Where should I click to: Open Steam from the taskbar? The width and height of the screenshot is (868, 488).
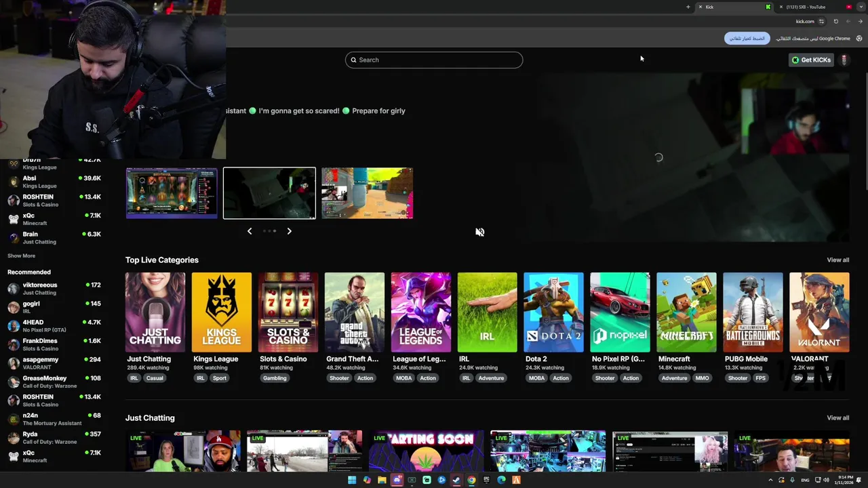[456, 480]
